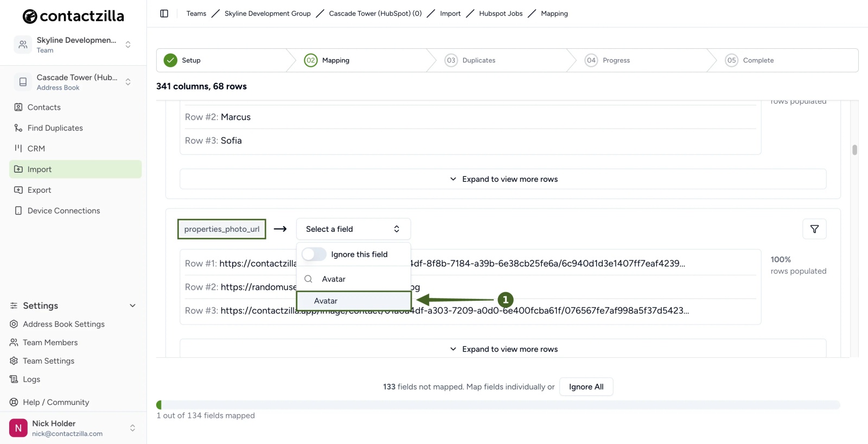Screen dimensions: 868x444
Task: Expand more rows under the Sofia row
Action: tap(503, 179)
